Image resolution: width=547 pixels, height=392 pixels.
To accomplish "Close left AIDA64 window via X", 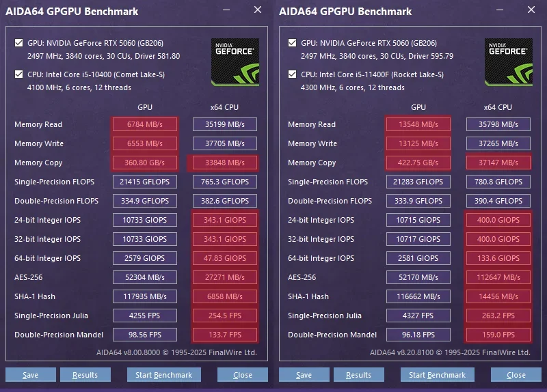I will pos(258,10).
